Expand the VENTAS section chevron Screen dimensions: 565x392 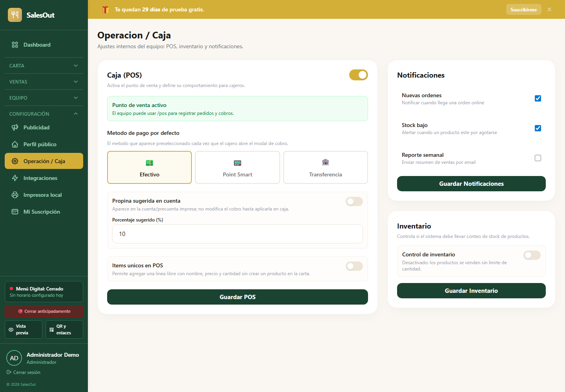click(x=76, y=82)
